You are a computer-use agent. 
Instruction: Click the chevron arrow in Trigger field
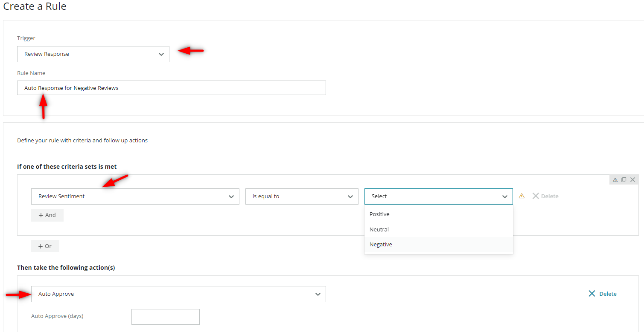coord(161,54)
